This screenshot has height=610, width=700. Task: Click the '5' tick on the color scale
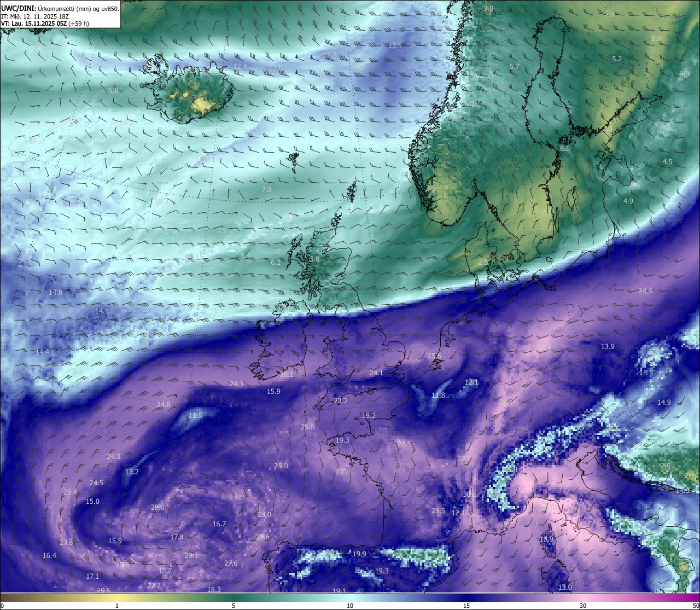click(234, 606)
